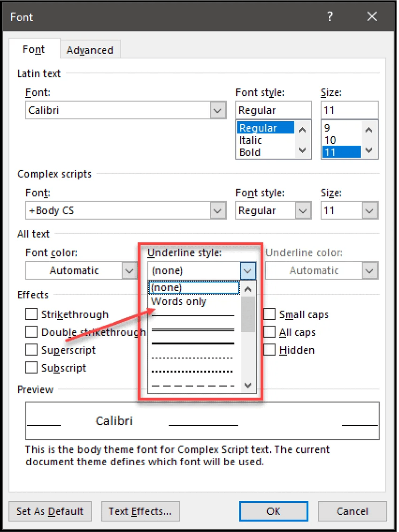Viewport: 399px width, 532px height.
Task: Open the Complex scripts Size dropdown
Action: click(x=369, y=211)
